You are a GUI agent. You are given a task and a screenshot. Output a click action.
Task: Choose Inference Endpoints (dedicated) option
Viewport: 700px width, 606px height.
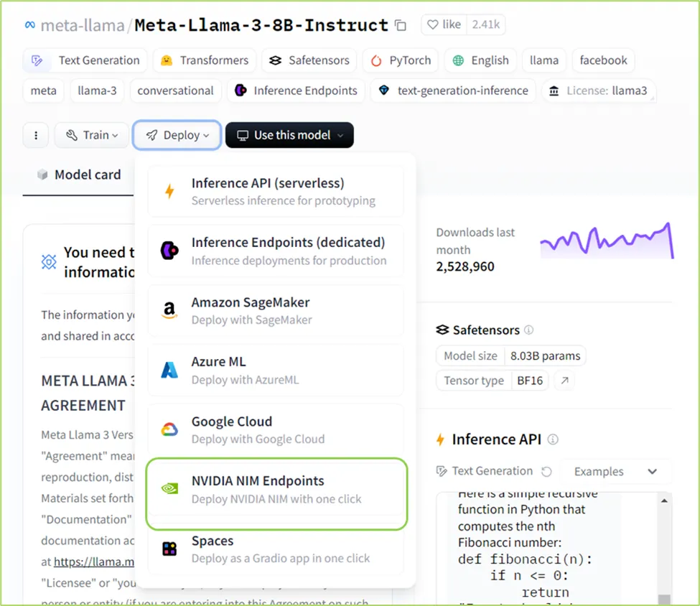tap(276, 251)
